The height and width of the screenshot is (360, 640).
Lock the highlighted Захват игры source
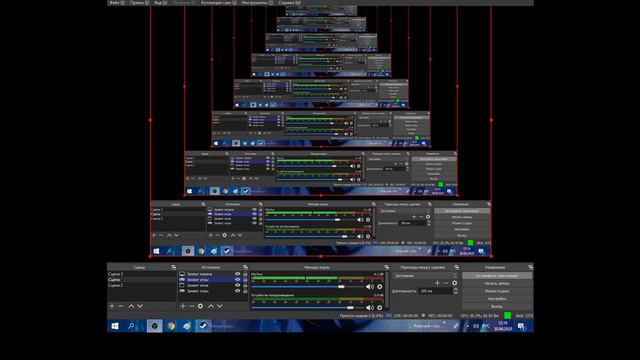pos(245,280)
